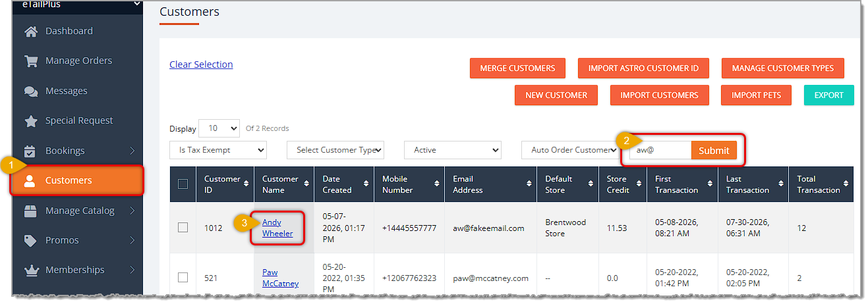Check the box for customer 521

183,277
